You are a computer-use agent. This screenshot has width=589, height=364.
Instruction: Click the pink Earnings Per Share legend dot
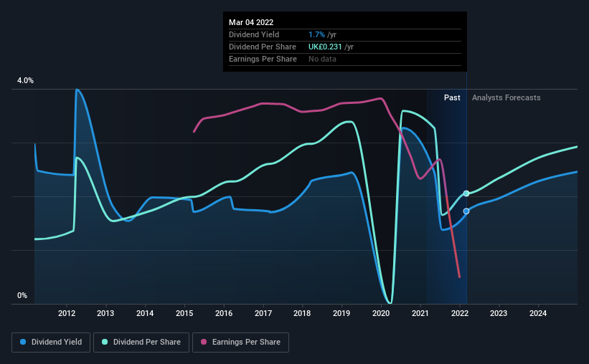pyautogui.click(x=204, y=342)
